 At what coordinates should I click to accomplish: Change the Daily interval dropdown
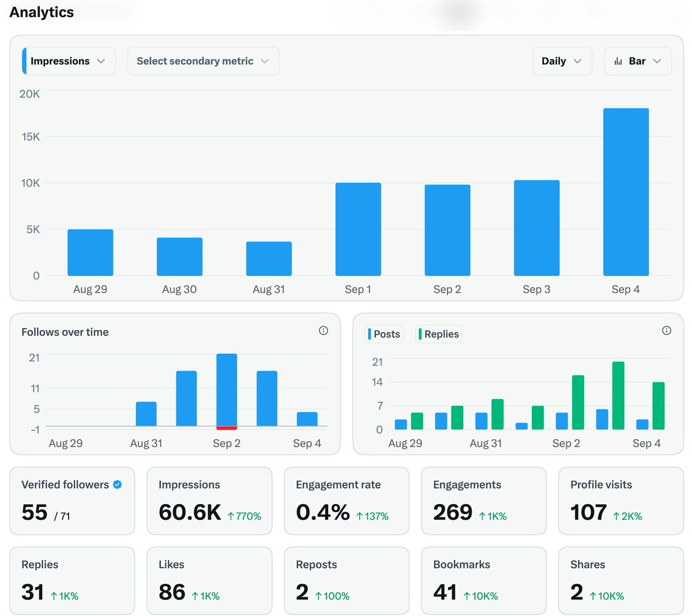tap(562, 61)
